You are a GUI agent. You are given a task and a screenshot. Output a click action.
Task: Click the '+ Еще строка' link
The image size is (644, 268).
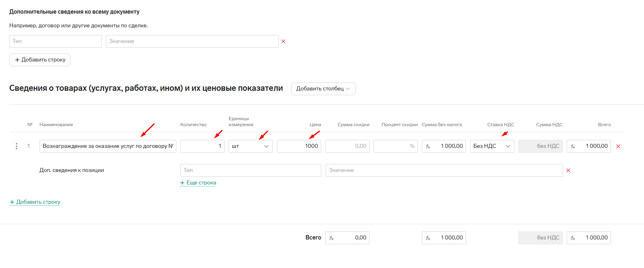tap(198, 183)
